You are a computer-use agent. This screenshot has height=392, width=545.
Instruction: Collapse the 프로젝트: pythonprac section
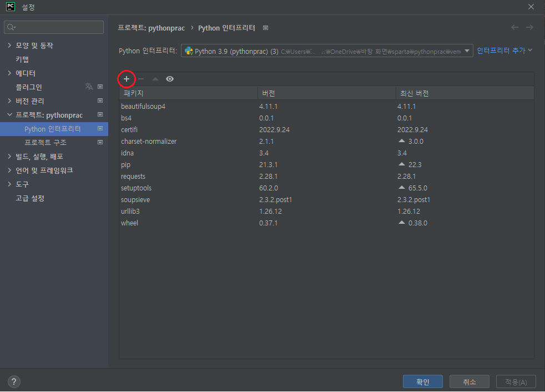point(9,114)
